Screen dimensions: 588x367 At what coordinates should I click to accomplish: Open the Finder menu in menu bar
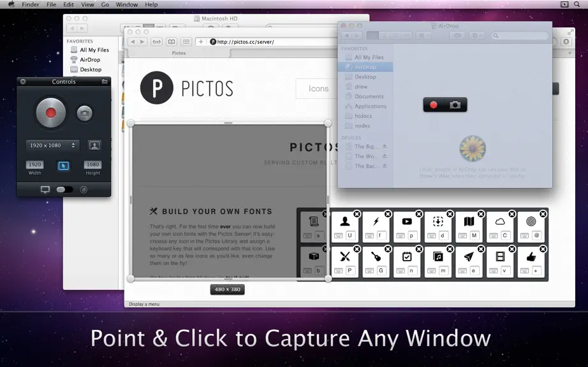click(x=31, y=4)
